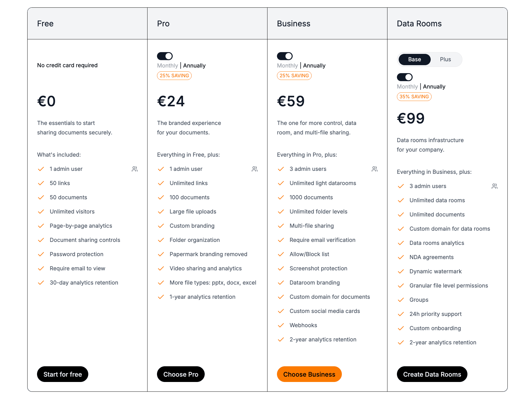Click the checkmark next to "Custom branding"
Image resolution: width=532 pixels, height=395 pixels.
click(161, 226)
